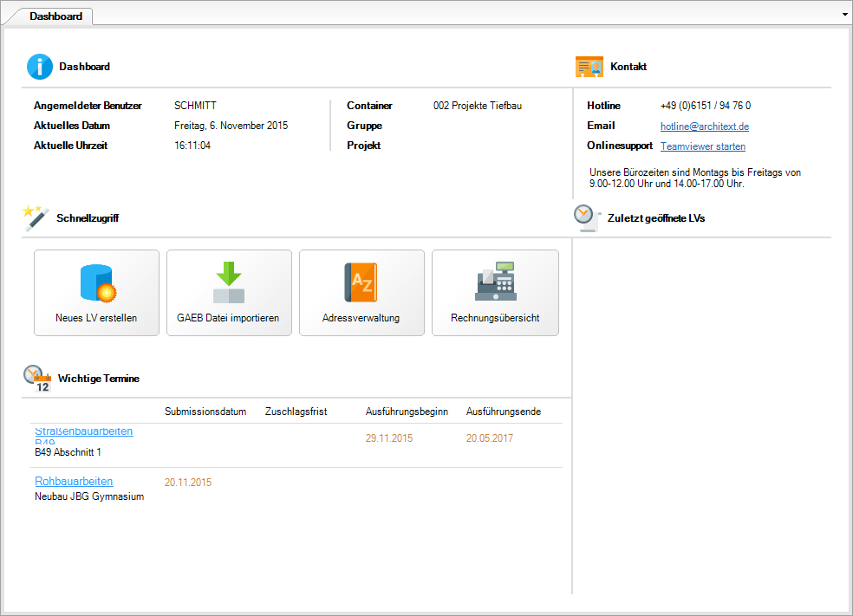The image size is (853, 616).
Task: Click the Aktuelles Datum label
Action: click(72, 126)
